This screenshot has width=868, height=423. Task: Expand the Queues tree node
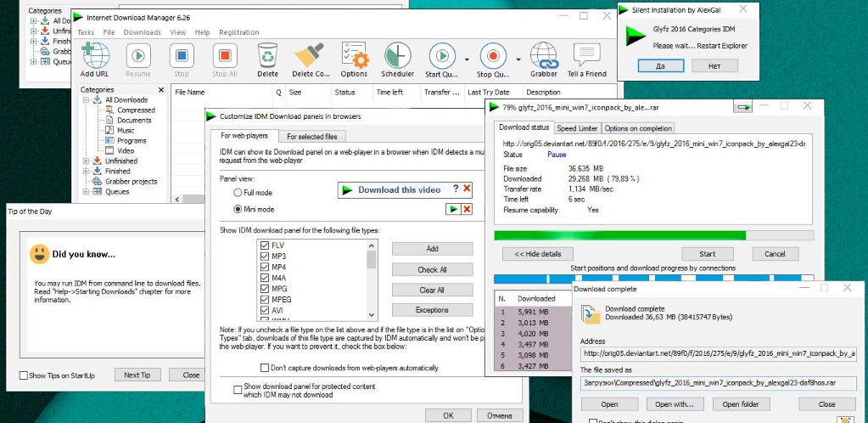click(x=87, y=192)
